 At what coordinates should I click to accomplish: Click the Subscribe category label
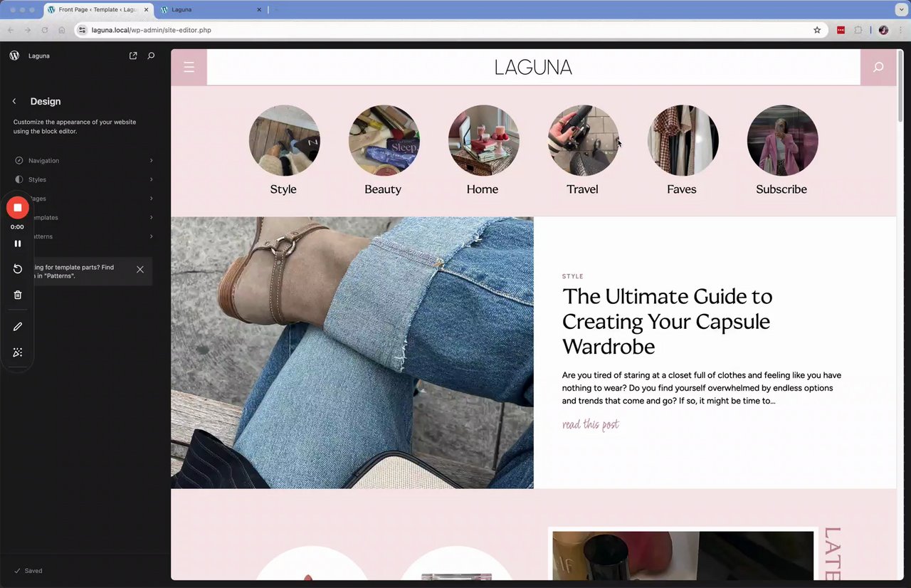(x=781, y=189)
